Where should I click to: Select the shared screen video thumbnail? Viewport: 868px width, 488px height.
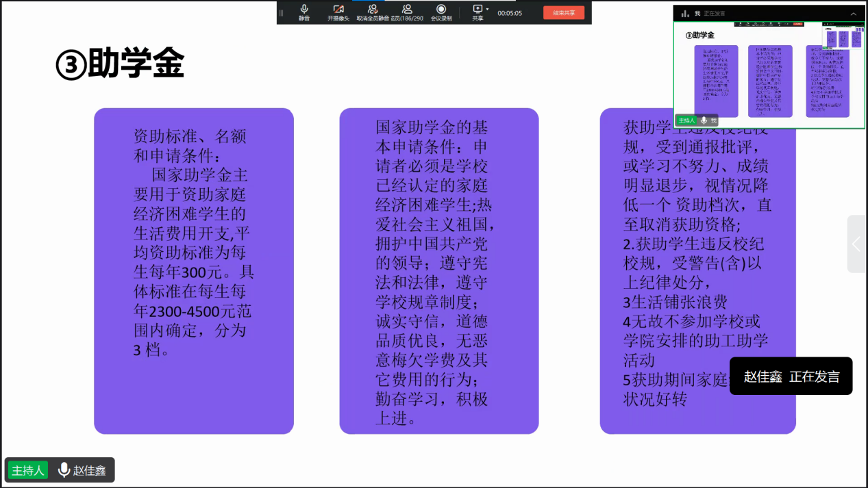point(769,74)
